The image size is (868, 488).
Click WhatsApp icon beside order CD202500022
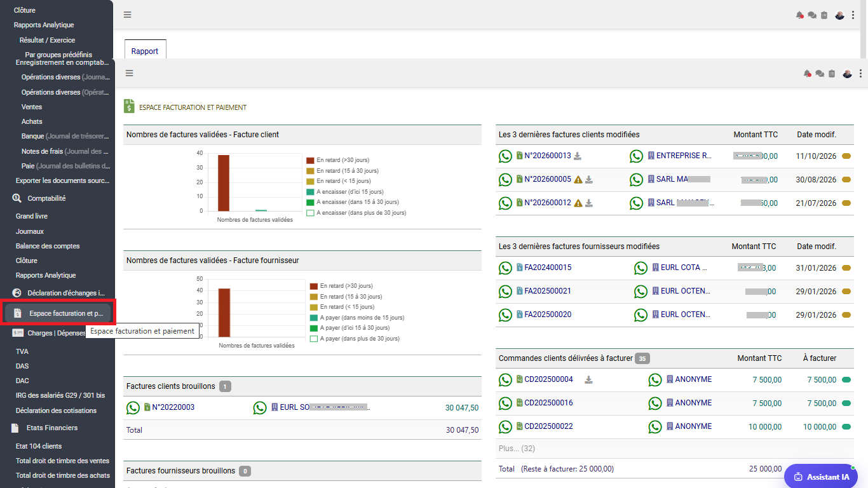pos(505,427)
